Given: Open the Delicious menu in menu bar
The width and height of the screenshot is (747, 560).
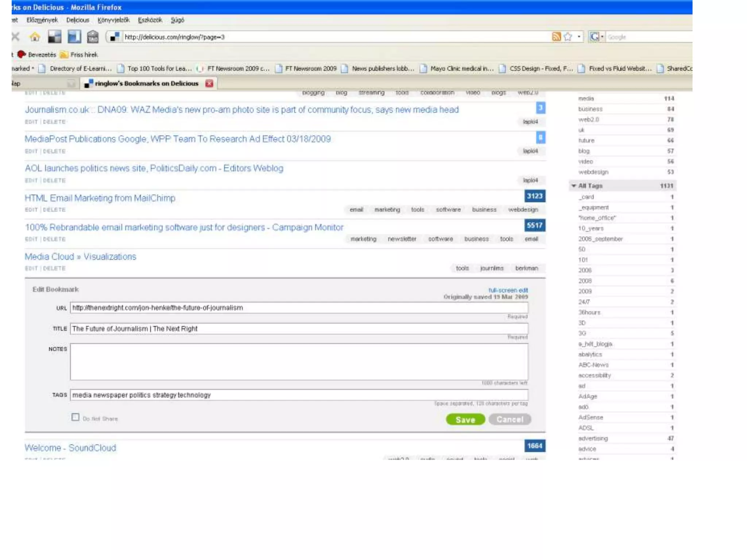Looking at the screenshot, I should pyautogui.click(x=77, y=20).
